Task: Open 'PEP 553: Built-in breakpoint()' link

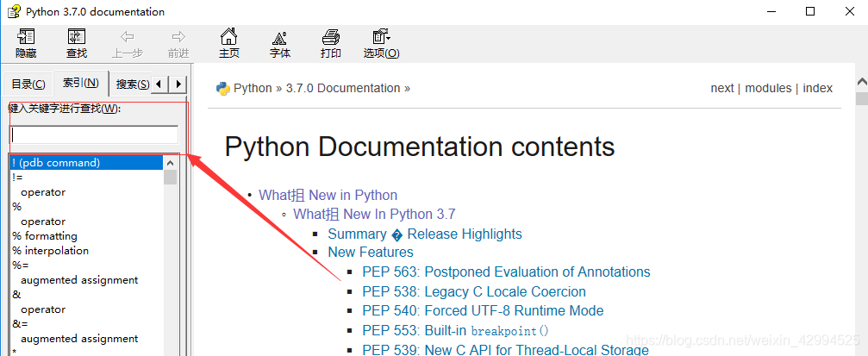Action: (456, 330)
